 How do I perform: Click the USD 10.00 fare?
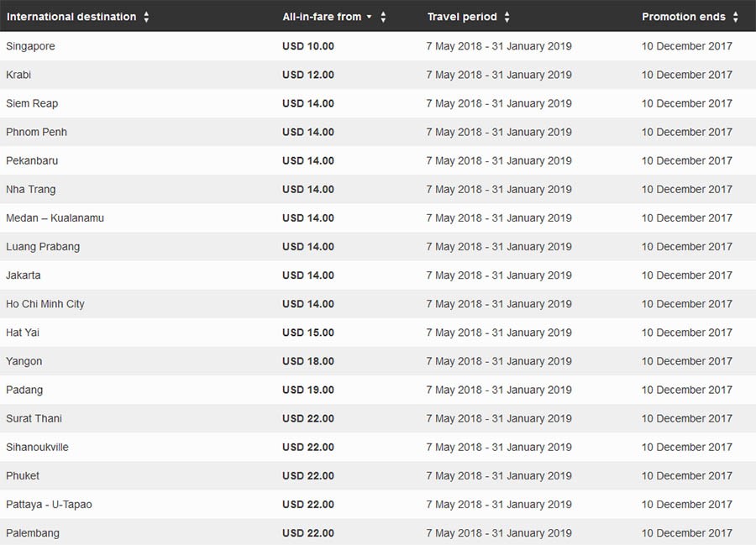(307, 46)
